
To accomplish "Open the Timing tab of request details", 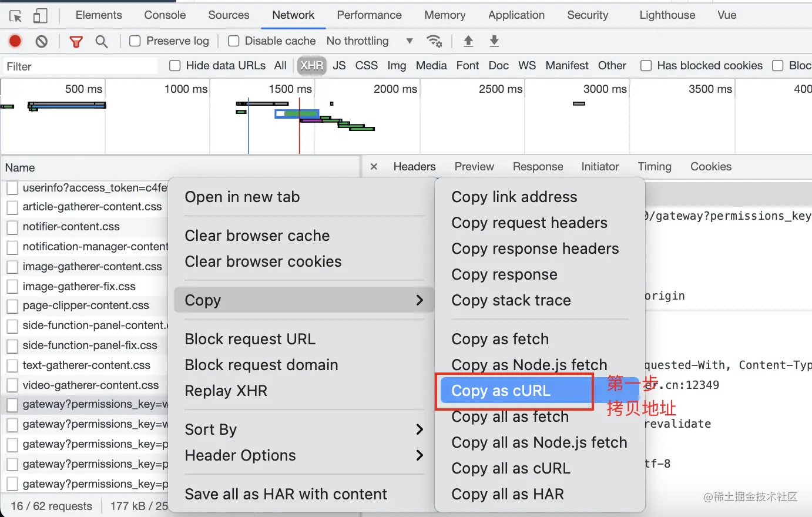I will pyautogui.click(x=655, y=167).
